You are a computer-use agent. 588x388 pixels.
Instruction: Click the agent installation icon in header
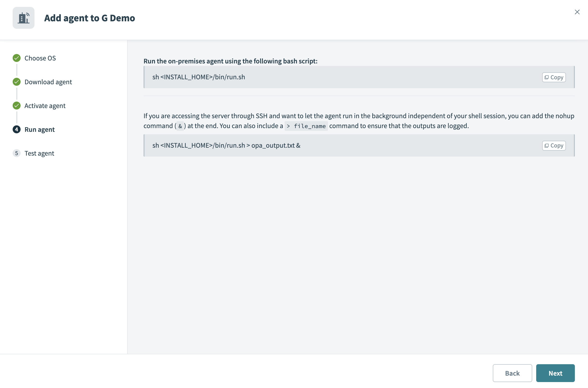pyautogui.click(x=23, y=18)
